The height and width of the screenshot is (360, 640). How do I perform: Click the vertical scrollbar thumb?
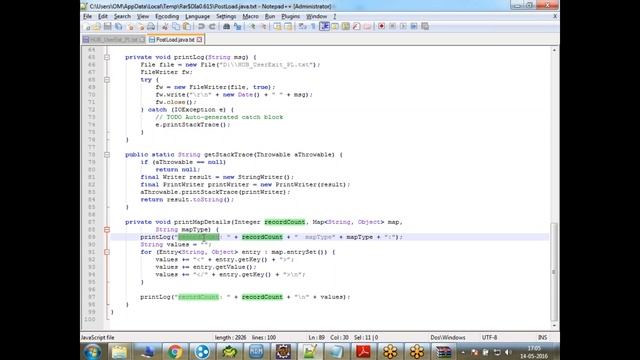tap(554, 271)
